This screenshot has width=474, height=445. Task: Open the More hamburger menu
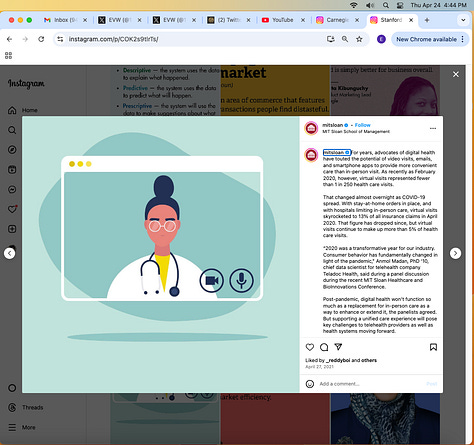pos(22,427)
